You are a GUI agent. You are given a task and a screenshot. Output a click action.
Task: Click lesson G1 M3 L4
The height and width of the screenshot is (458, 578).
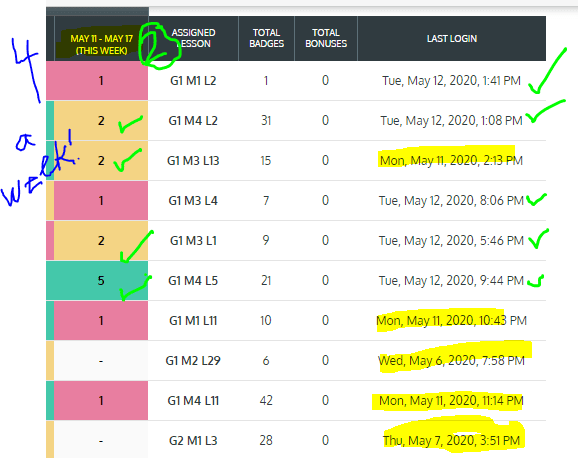coord(193,201)
